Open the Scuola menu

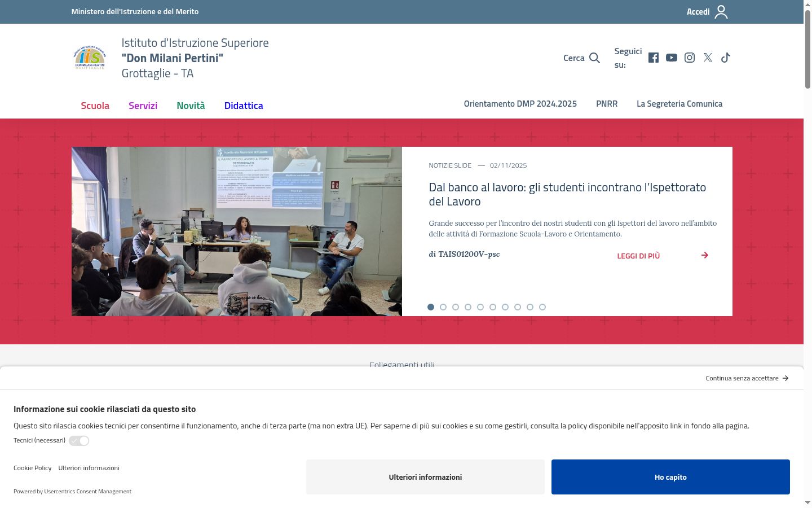click(x=95, y=106)
